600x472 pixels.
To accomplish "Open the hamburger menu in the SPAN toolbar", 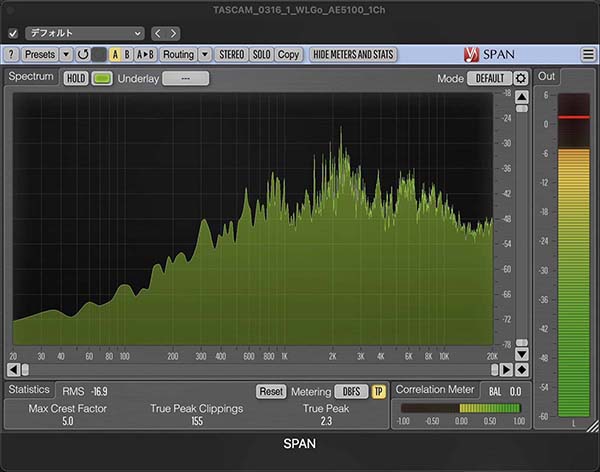I will (x=588, y=55).
